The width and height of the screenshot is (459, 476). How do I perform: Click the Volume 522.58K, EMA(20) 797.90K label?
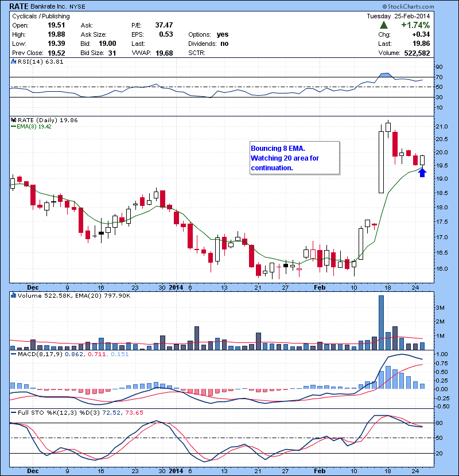point(74,295)
